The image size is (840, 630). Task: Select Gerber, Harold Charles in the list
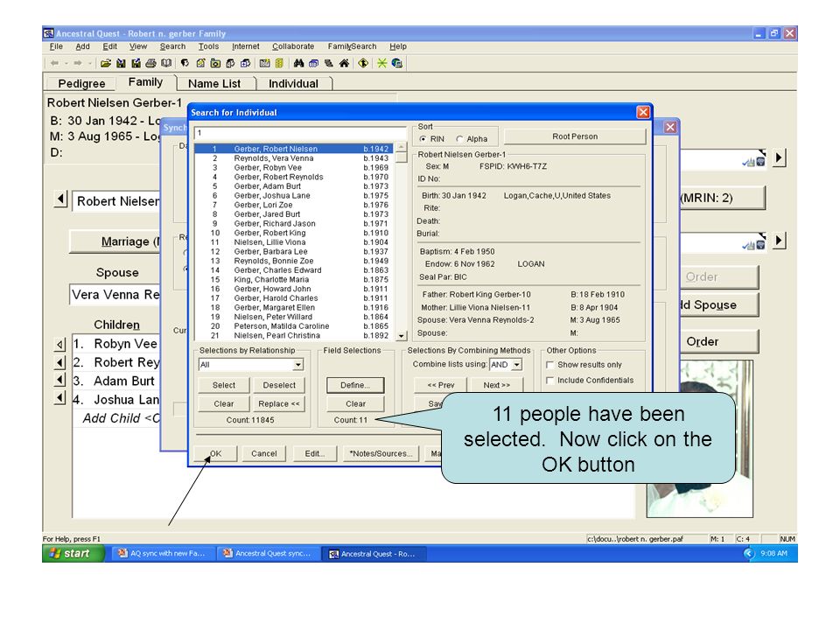point(294,298)
